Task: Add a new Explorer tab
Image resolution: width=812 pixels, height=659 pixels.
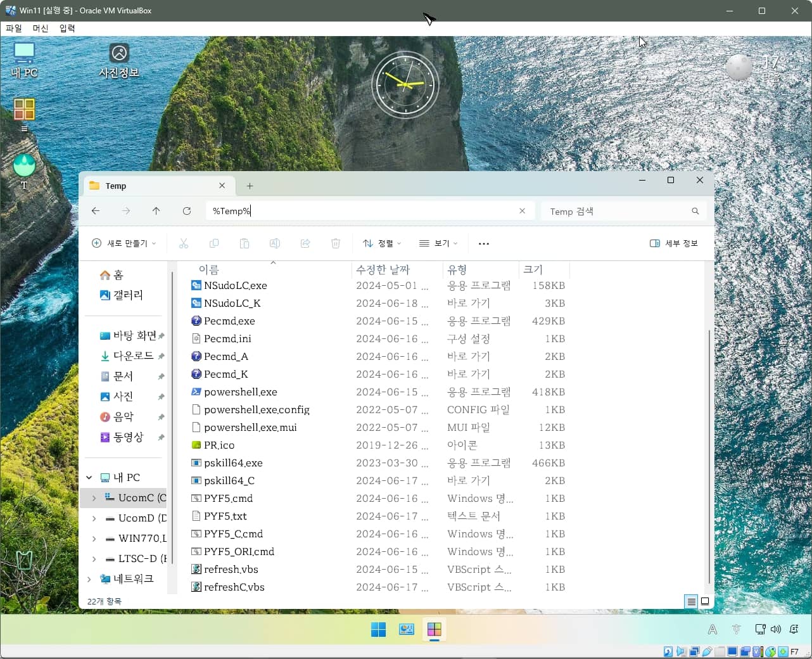Action: 250,186
